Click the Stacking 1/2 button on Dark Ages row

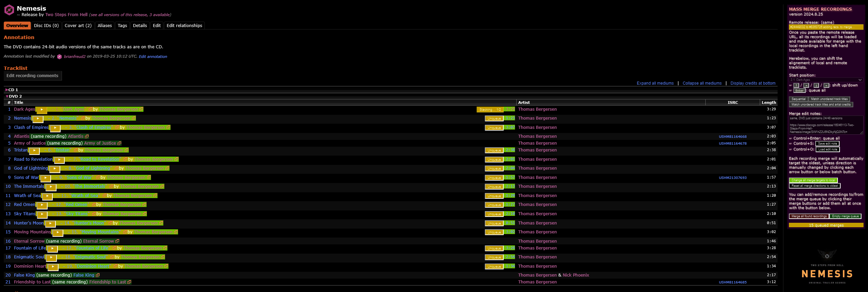tap(490, 110)
